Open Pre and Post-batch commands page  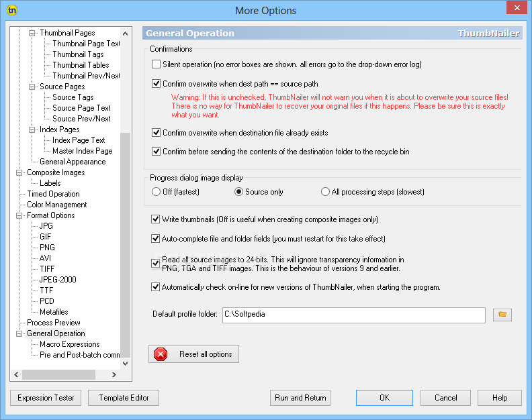(79, 355)
